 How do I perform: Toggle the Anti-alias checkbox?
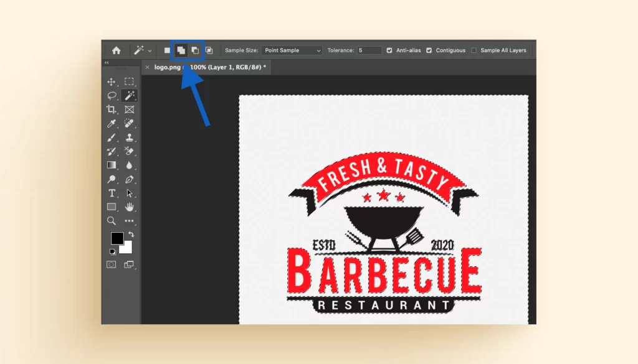pyautogui.click(x=389, y=50)
